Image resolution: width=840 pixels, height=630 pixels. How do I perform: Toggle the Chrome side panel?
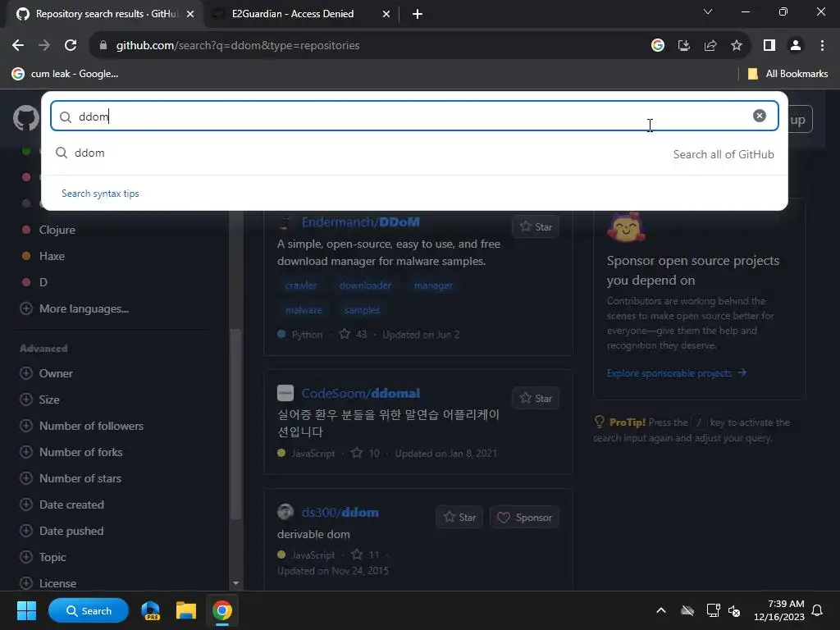pyautogui.click(x=769, y=46)
